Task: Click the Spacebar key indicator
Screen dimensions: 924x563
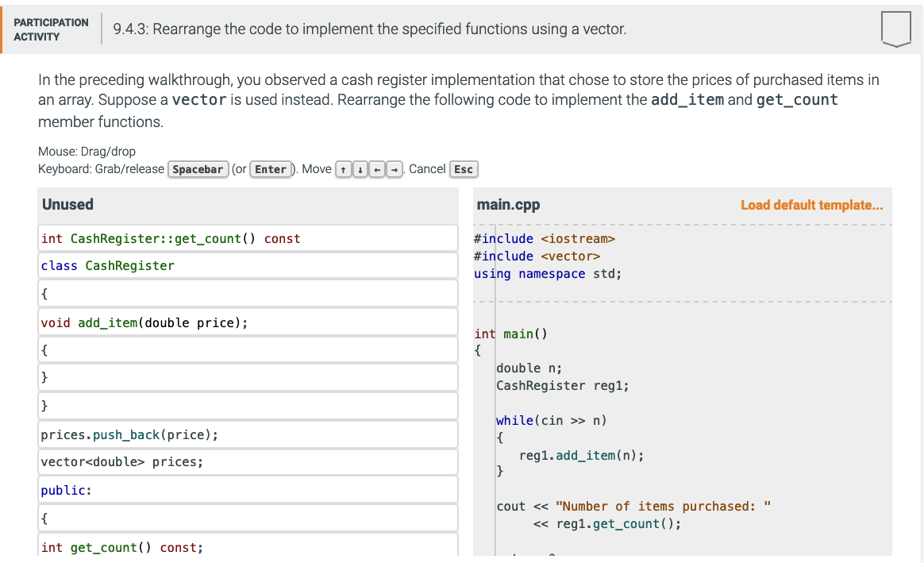Action: tap(198, 168)
